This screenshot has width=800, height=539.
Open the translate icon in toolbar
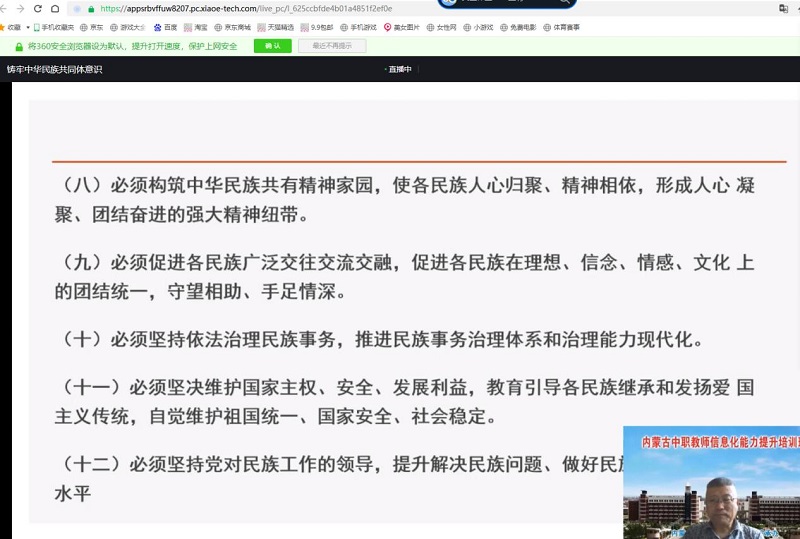pos(783,8)
